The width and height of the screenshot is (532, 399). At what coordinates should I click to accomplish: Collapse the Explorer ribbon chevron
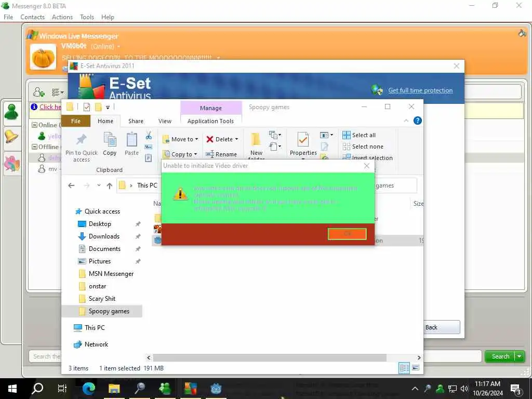(x=406, y=121)
